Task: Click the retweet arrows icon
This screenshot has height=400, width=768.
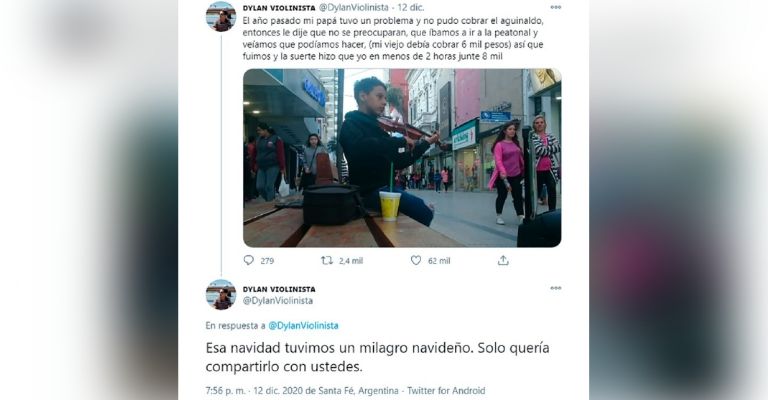Action: coord(327,260)
